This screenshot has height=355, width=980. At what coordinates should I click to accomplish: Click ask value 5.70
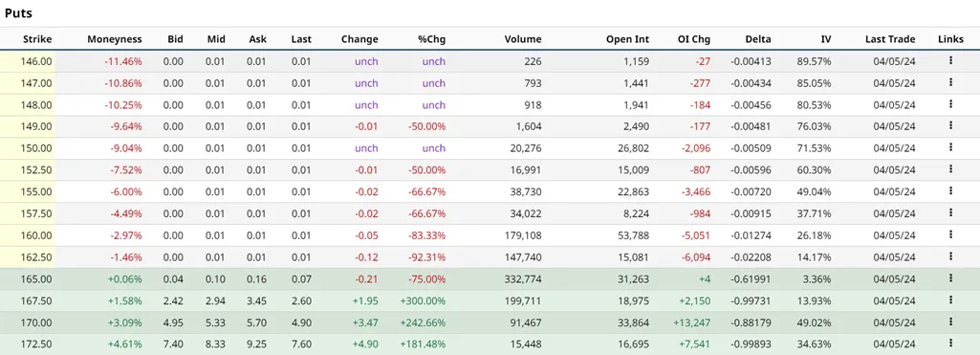pos(256,322)
